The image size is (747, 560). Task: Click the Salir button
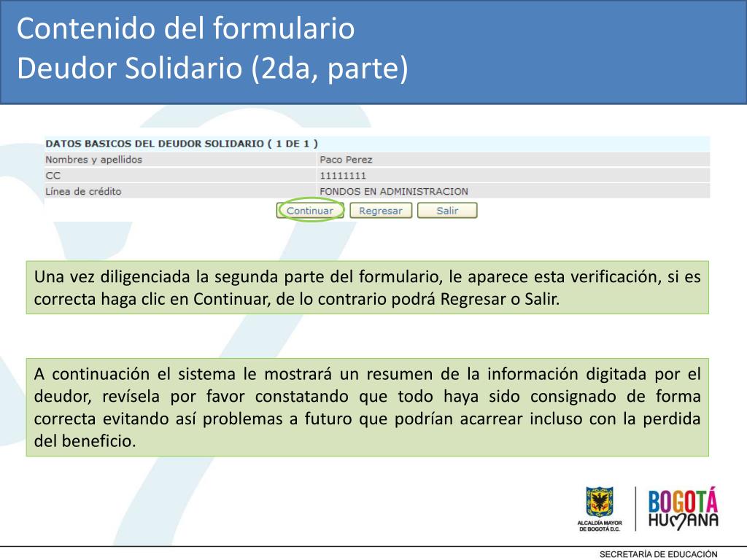tap(447, 211)
